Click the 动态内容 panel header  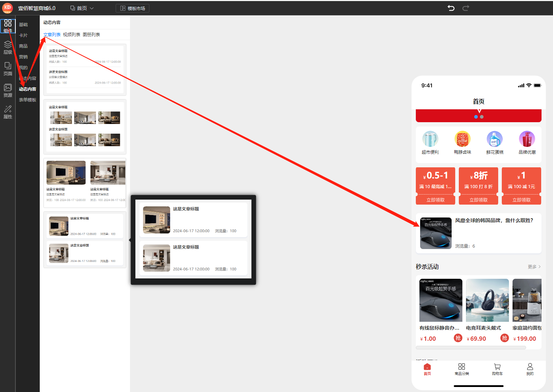point(52,23)
